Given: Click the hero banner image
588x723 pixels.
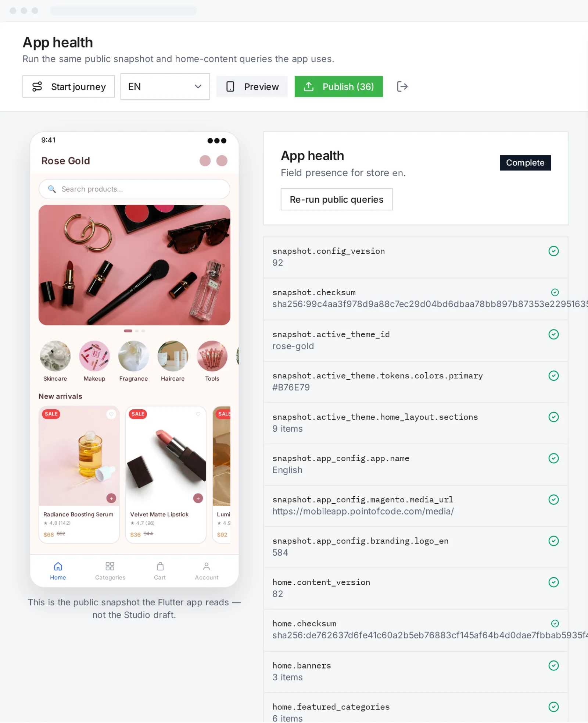Looking at the screenshot, I should (134, 265).
